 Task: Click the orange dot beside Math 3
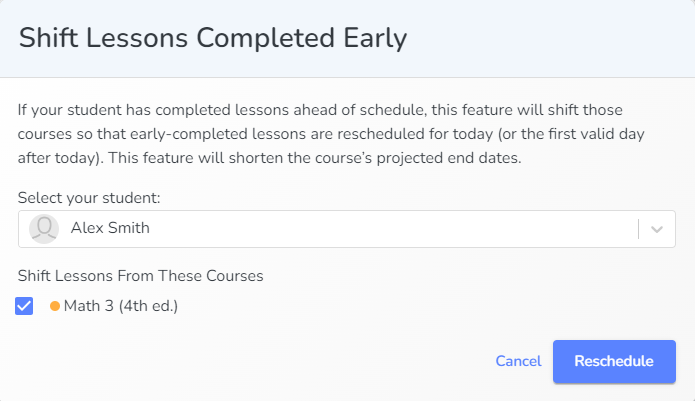click(x=55, y=306)
